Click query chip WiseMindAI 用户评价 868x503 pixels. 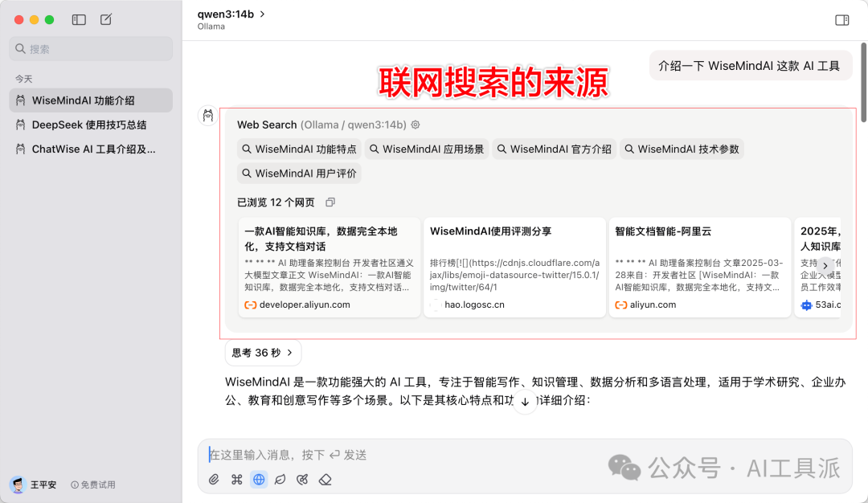[300, 174]
